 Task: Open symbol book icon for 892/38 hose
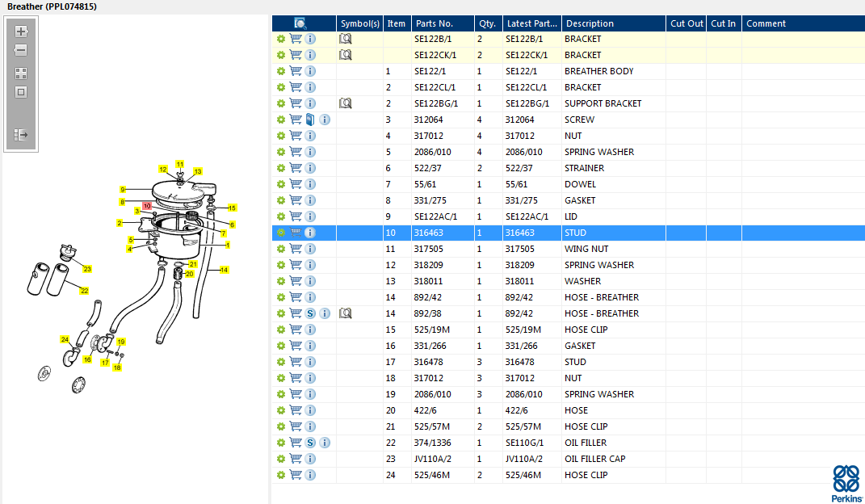pos(346,313)
